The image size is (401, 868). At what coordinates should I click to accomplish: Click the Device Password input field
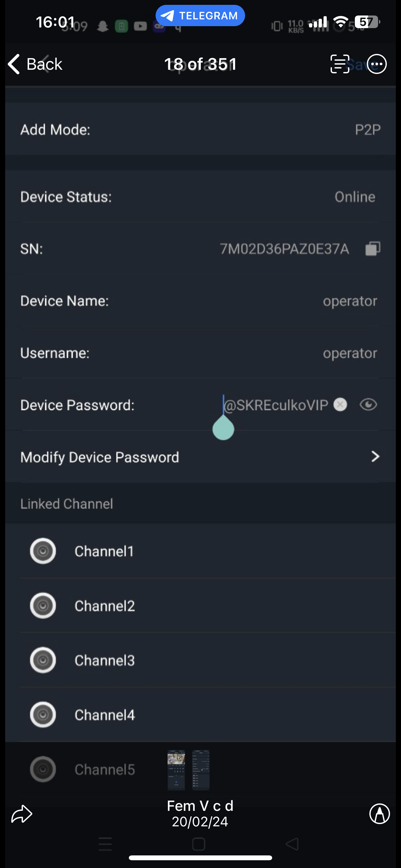(276, 405)
